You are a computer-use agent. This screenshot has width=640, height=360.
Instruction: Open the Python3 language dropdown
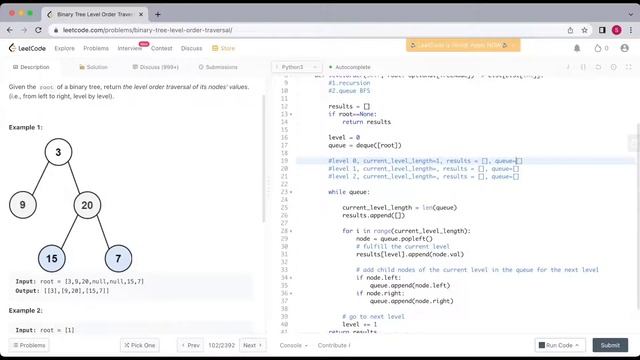pos(296,67)
